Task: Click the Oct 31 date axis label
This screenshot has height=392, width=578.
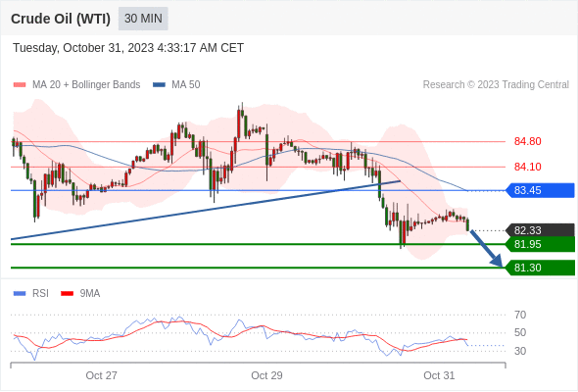Action: pos(439,375)
